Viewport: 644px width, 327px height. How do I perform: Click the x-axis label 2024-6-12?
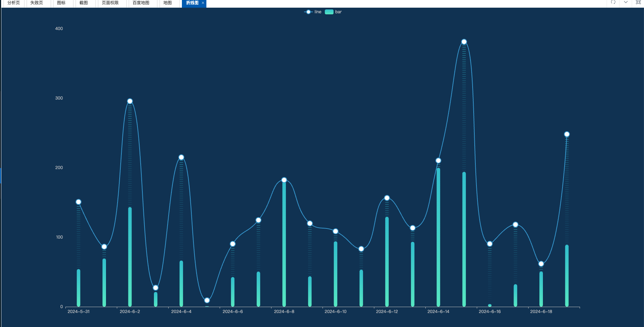387,312
